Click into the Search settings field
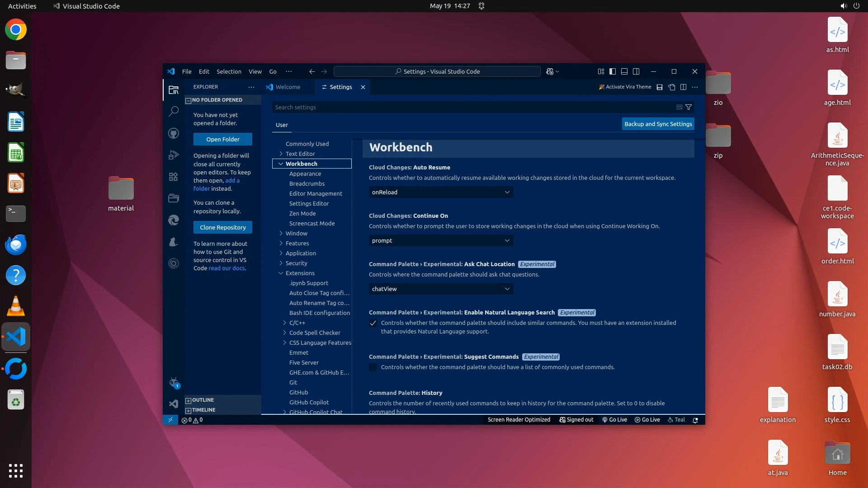868x488 pixels. (470, 108)
